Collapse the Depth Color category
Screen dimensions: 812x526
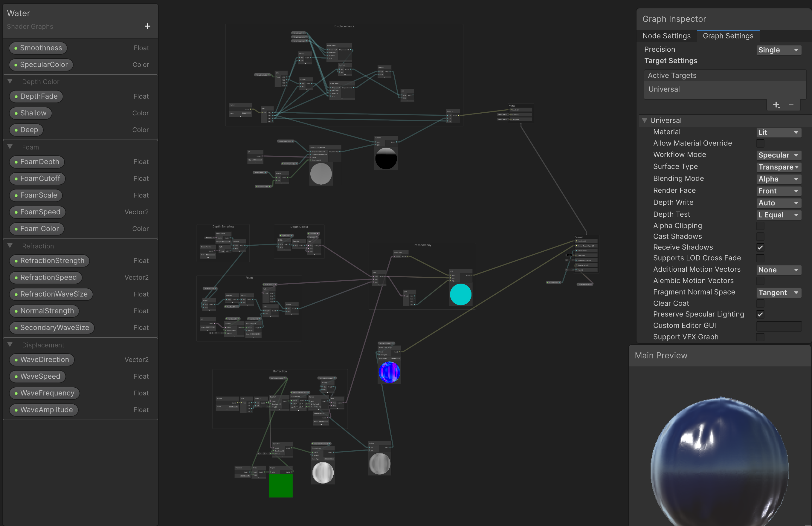point(10,82)
